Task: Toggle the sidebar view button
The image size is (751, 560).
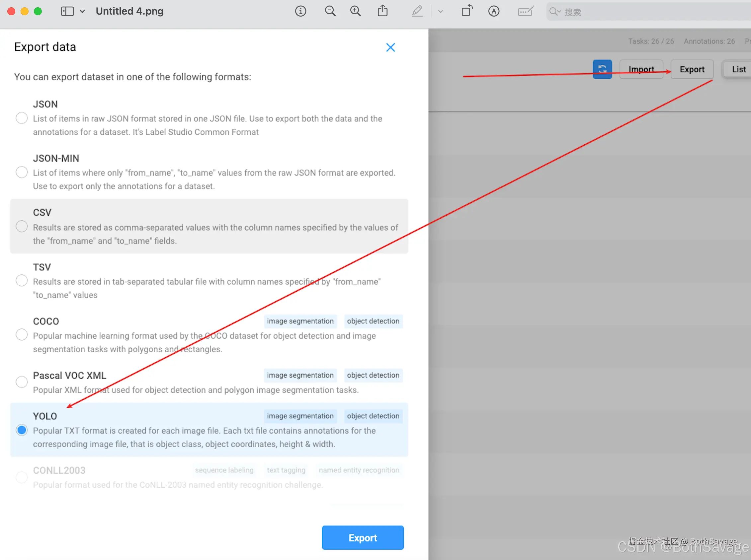Action: point(67,11)
